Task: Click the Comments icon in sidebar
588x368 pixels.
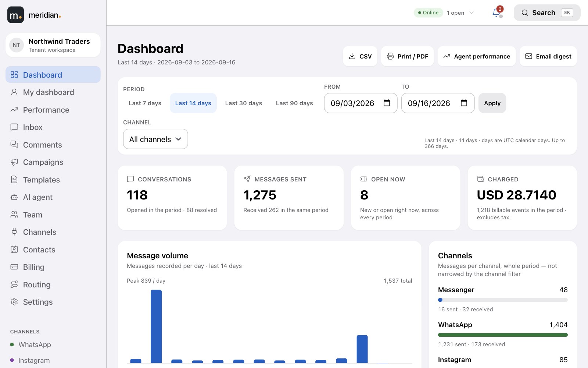Action: tap(14, 145)
